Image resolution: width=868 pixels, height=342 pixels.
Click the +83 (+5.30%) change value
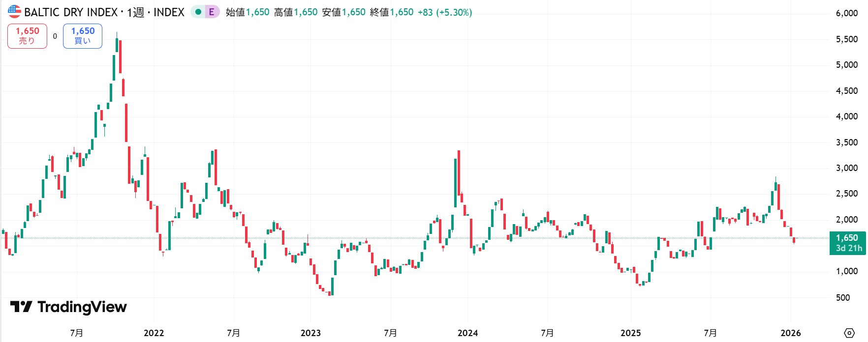click(x=445, y=12)
